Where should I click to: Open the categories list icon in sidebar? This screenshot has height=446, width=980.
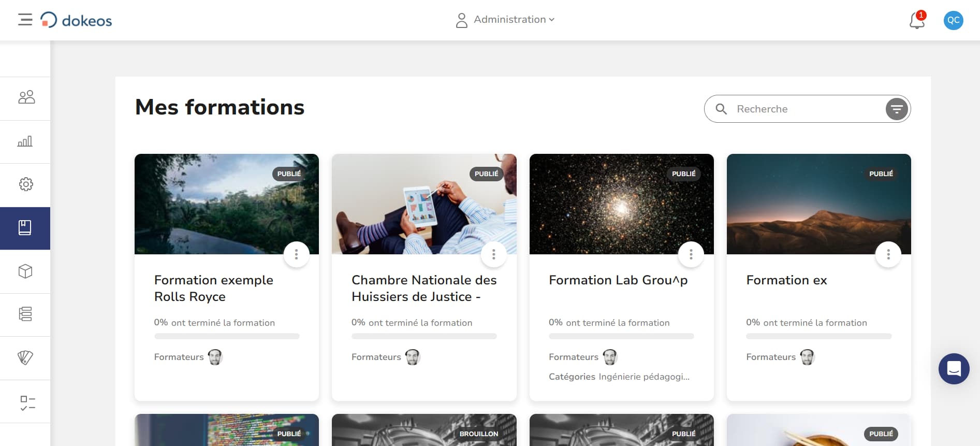[26, 314]
